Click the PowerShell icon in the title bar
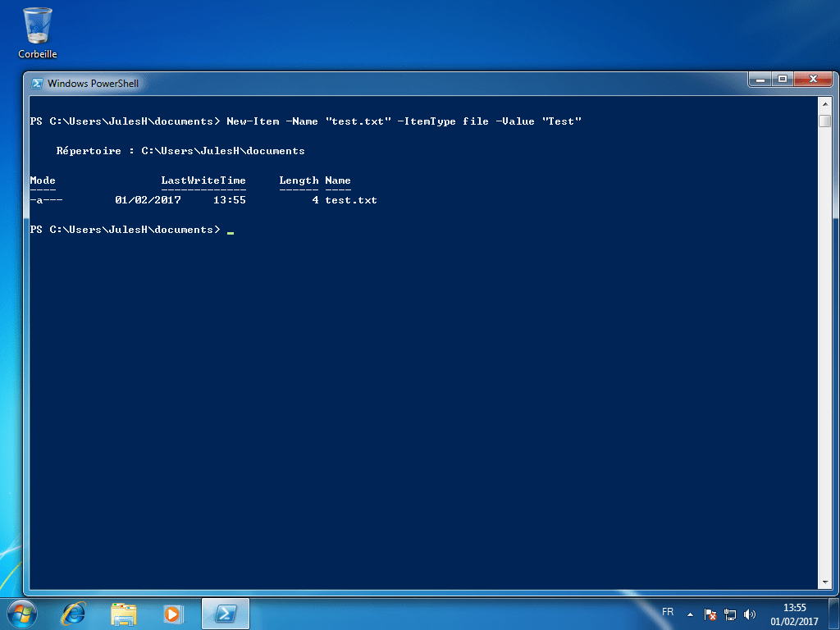This screenshot has height=630, width=840. click(x=36, y=83)
